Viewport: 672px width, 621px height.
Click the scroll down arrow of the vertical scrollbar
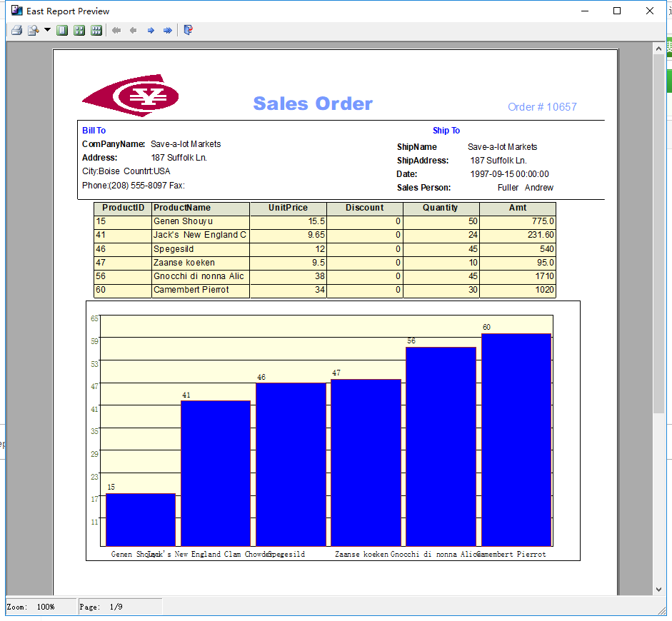(x=658, y=590)
